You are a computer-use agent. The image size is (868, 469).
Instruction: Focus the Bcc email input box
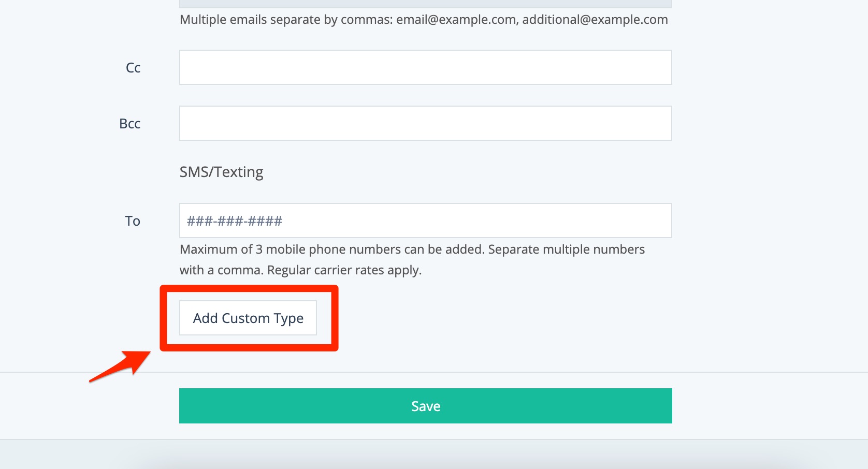pos(425,123)
